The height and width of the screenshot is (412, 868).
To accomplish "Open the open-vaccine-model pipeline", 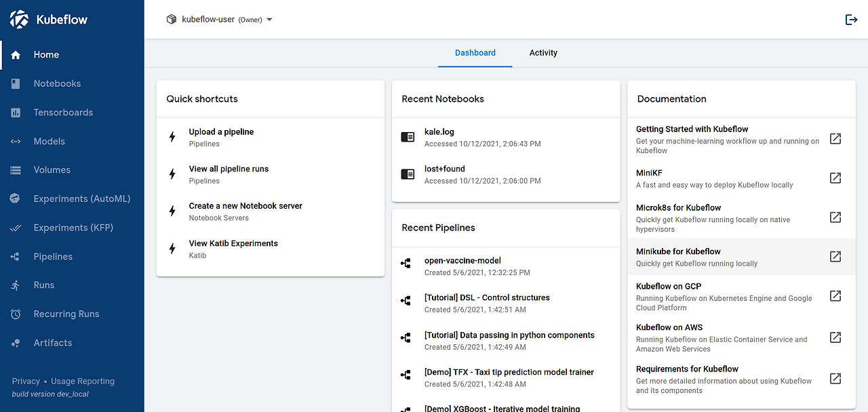I will (x=506, y=266).
